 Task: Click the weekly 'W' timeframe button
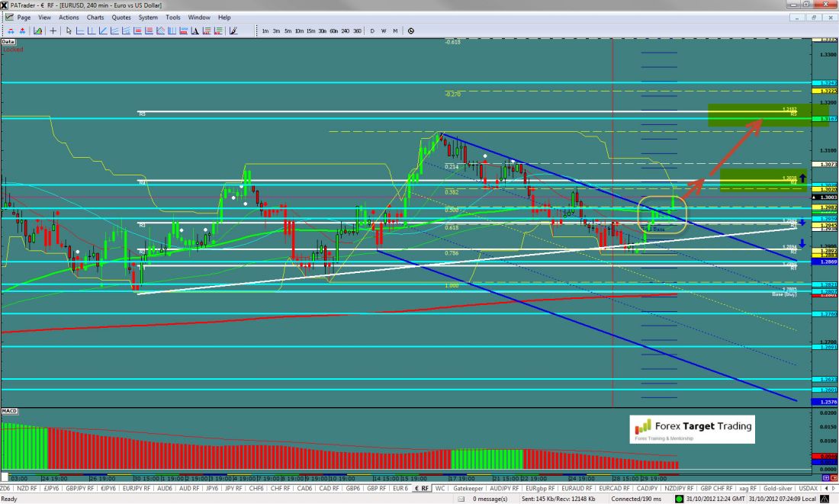(384, 31)
